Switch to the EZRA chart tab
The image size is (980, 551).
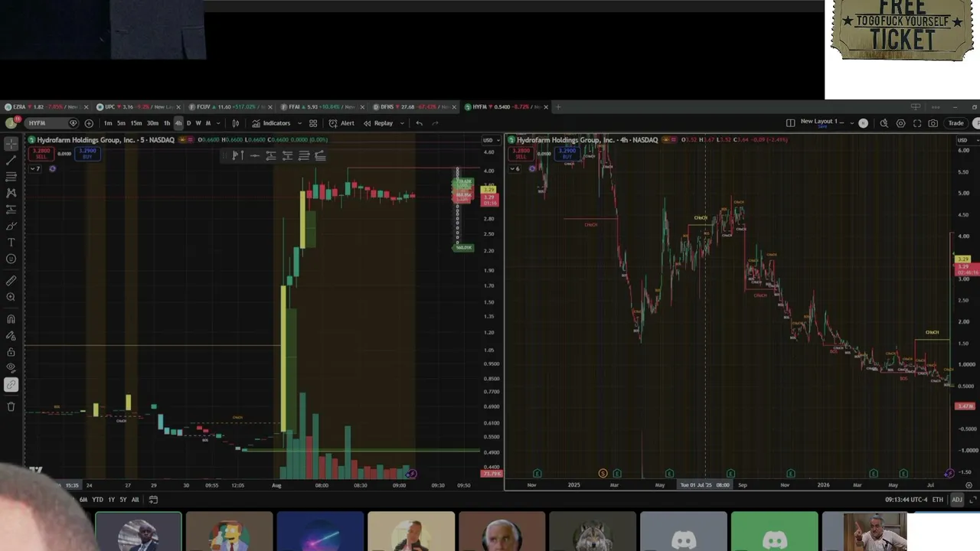pyautogui.click(x=46, y=106)
